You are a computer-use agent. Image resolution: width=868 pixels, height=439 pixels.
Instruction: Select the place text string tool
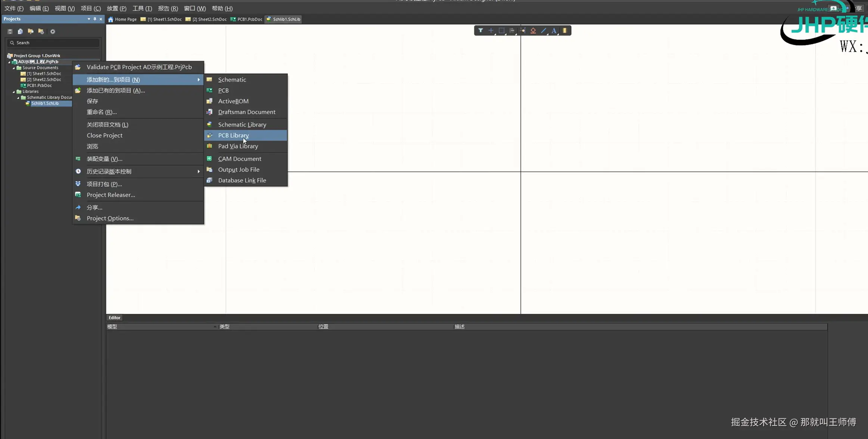coord(554,30)
